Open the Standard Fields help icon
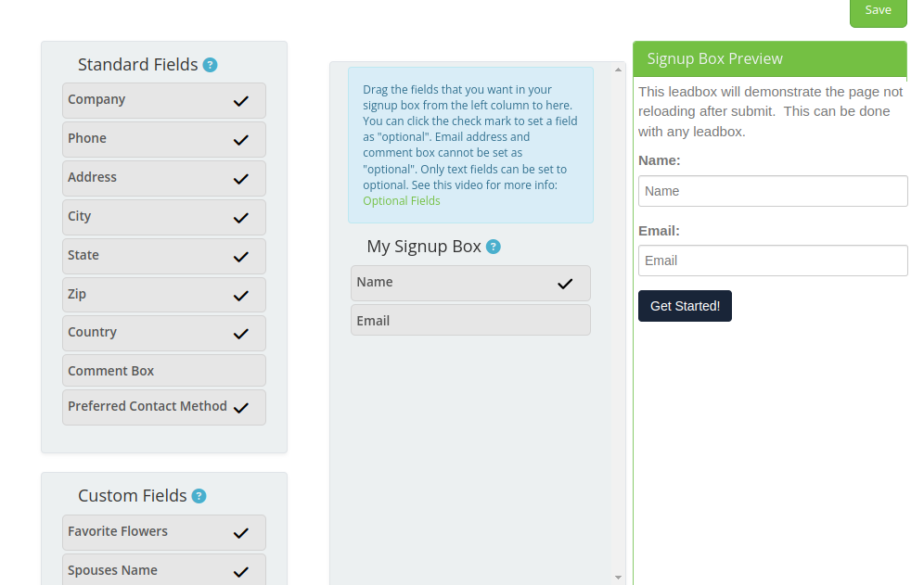924x585 pixels. click(210, 65)
